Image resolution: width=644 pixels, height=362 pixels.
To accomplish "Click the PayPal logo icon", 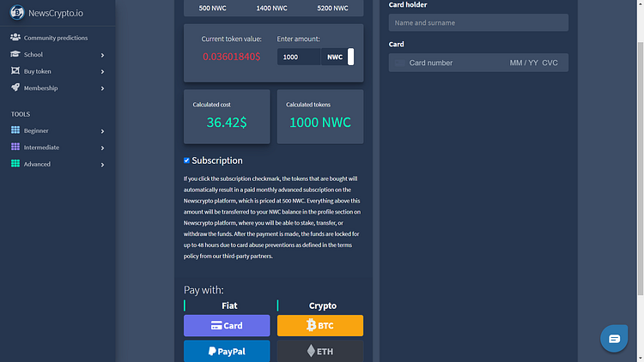I will click(x=212, y=352).
